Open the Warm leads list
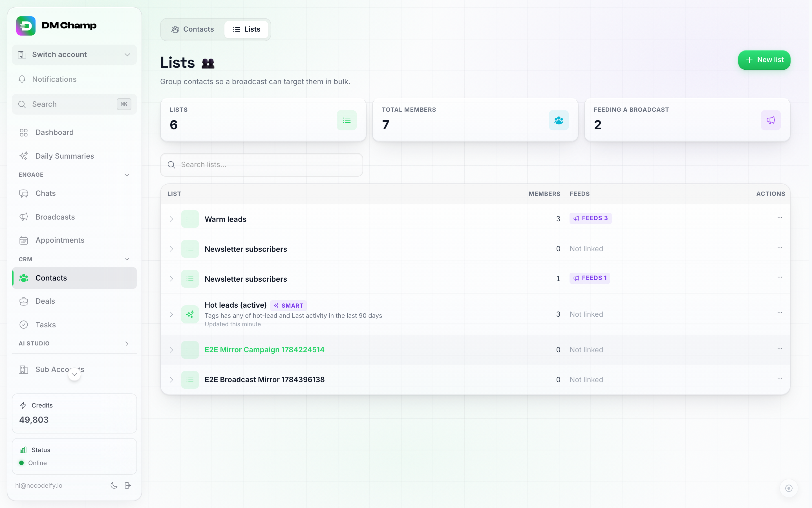 pyautogui.click(x=226, y=219)
